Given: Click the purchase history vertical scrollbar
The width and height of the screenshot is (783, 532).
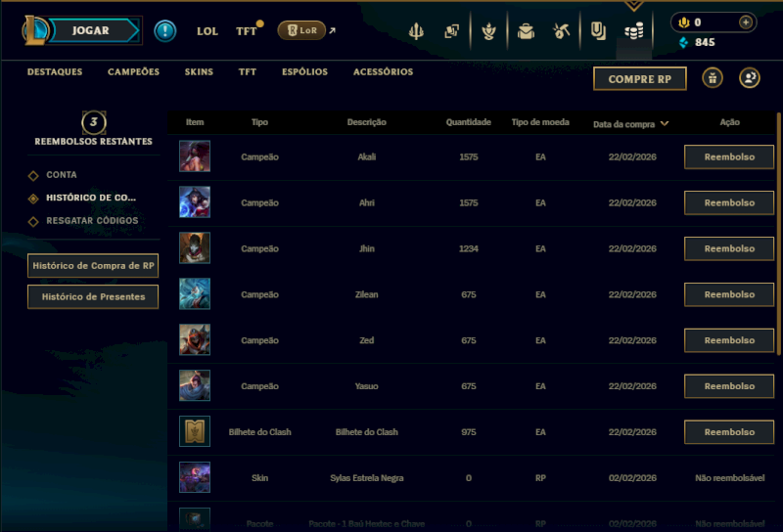Looking at the screenshot, I should pyautogui.click(x=778, y=234).
